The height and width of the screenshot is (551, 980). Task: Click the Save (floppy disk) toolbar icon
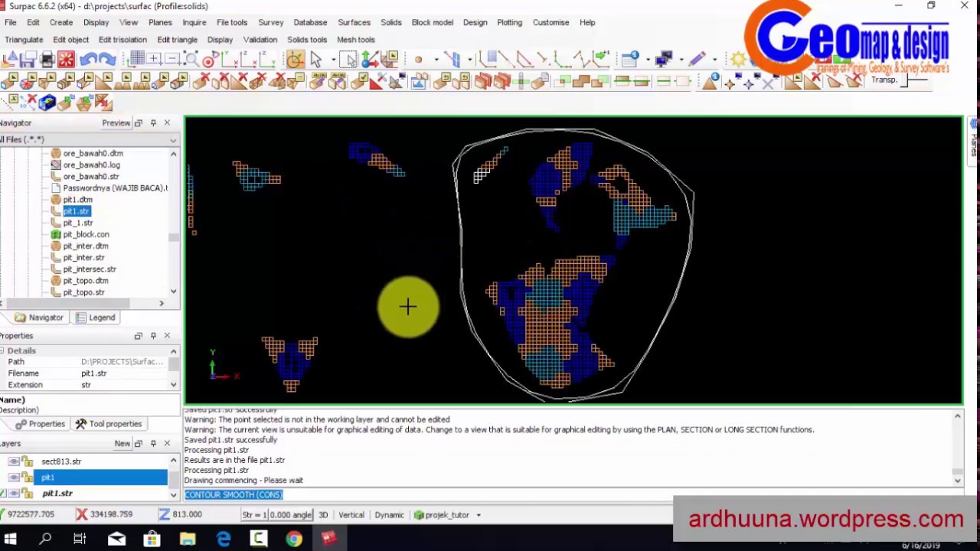pos(28,59)
